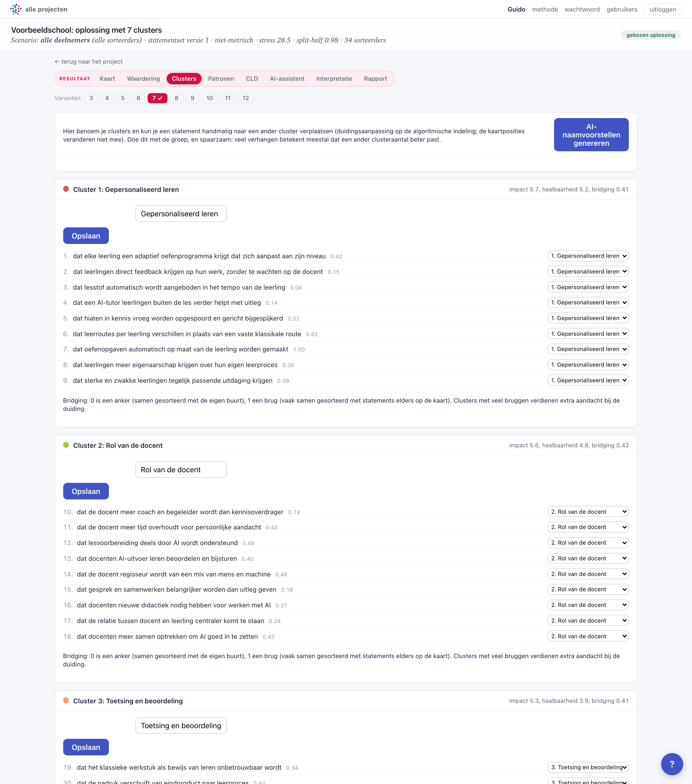The image size is (692, 784).
Task: Open cluster dropdown for hiaten in kennis statement
Action: coord(588,318)
